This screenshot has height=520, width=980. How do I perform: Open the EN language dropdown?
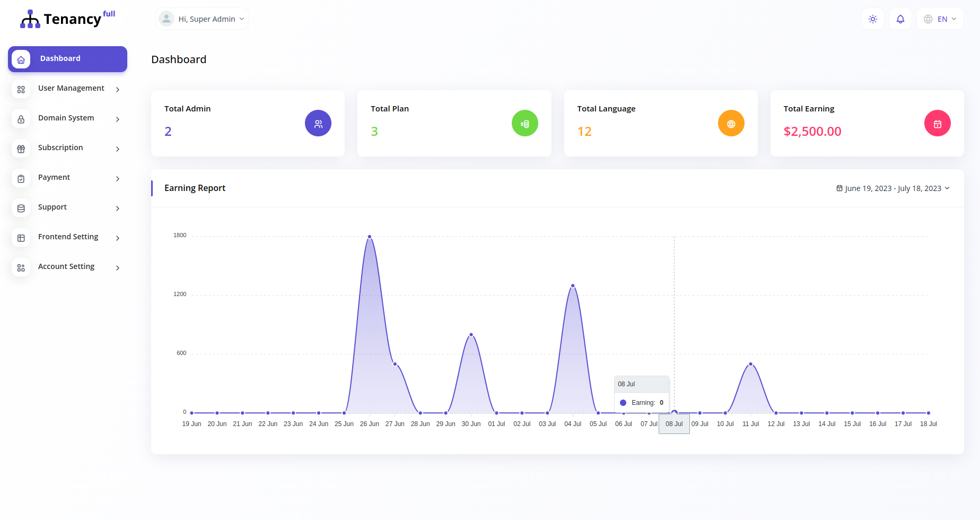click(940, 19)
